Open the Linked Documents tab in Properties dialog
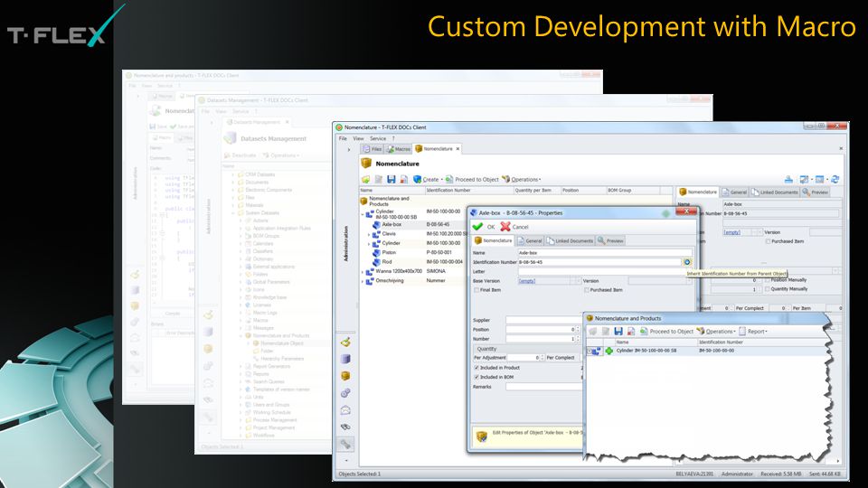This screenshot has height=488, width=868. click(x=570, y=240)
